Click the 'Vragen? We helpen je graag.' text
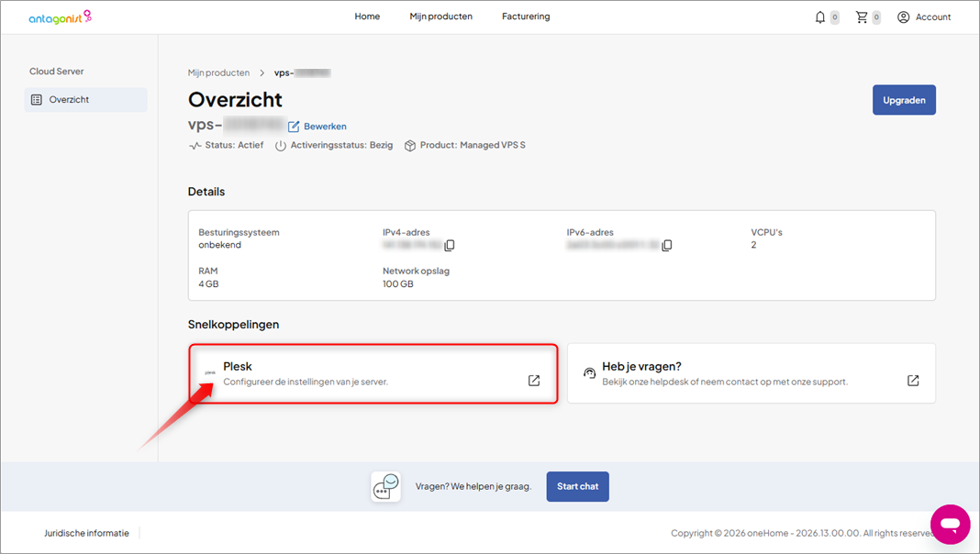This screenshot has height=554, width=980. pyautogui.click(x=473, y=486)
